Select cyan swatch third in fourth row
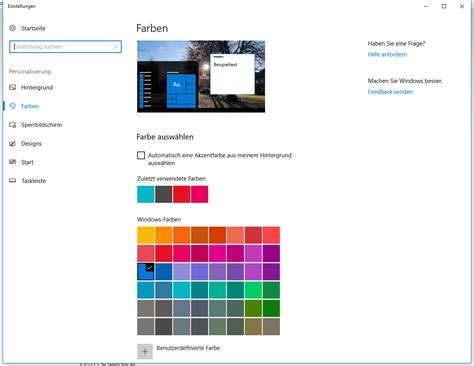 [x=182, y=290]
